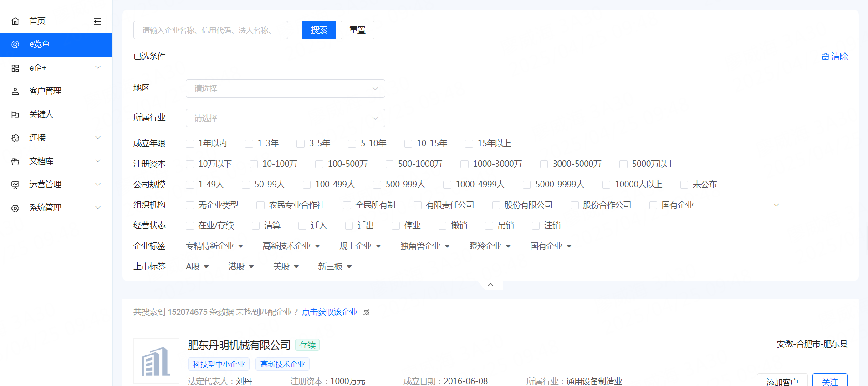Open the 地区 region dropdown
Image resolution: width=868 pixels, height=386 pixels.
click(x=286, y=88)
